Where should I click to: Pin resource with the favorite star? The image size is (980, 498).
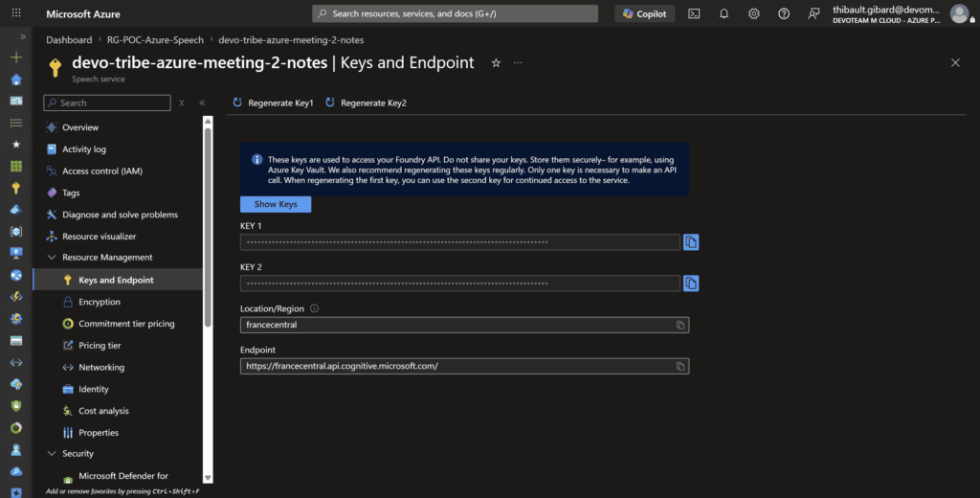pos(496,63)
